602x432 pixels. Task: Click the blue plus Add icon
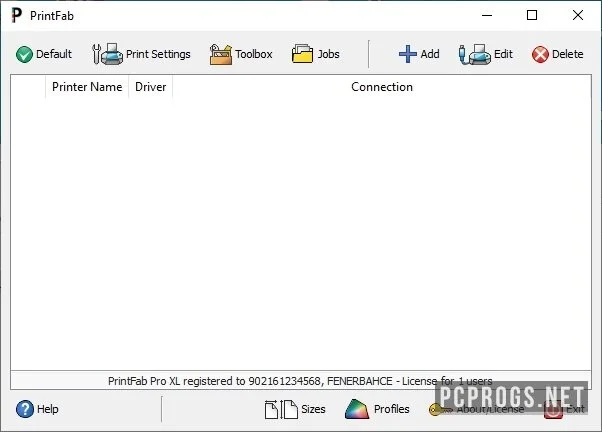click(408, 54)
